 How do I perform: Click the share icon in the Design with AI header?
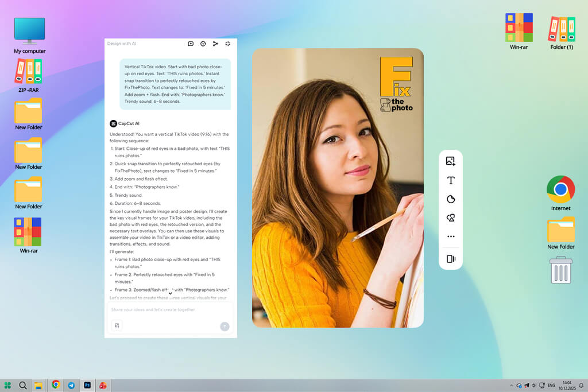pyautogui.click(x=215, y=44)
